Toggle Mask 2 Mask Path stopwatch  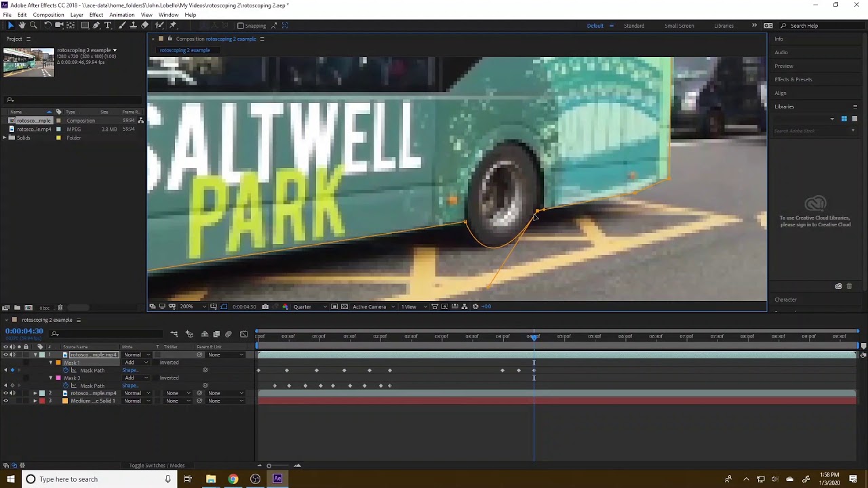[x=66, y=386]
